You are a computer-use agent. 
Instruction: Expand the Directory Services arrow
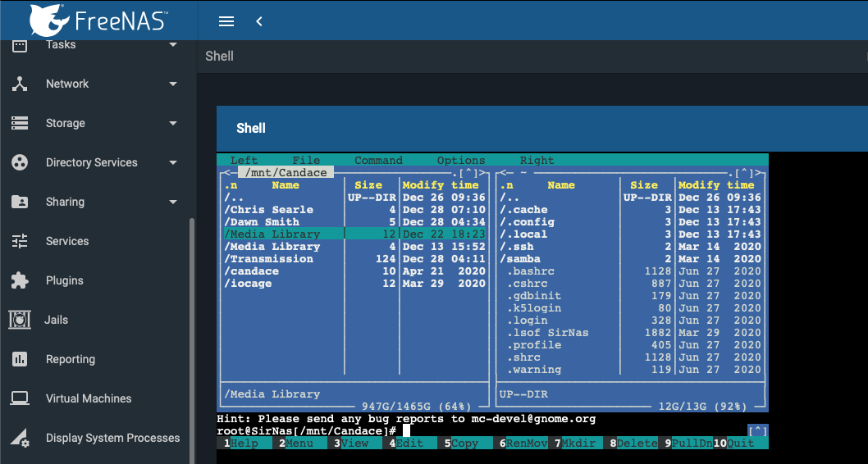[x=173, y=162]
